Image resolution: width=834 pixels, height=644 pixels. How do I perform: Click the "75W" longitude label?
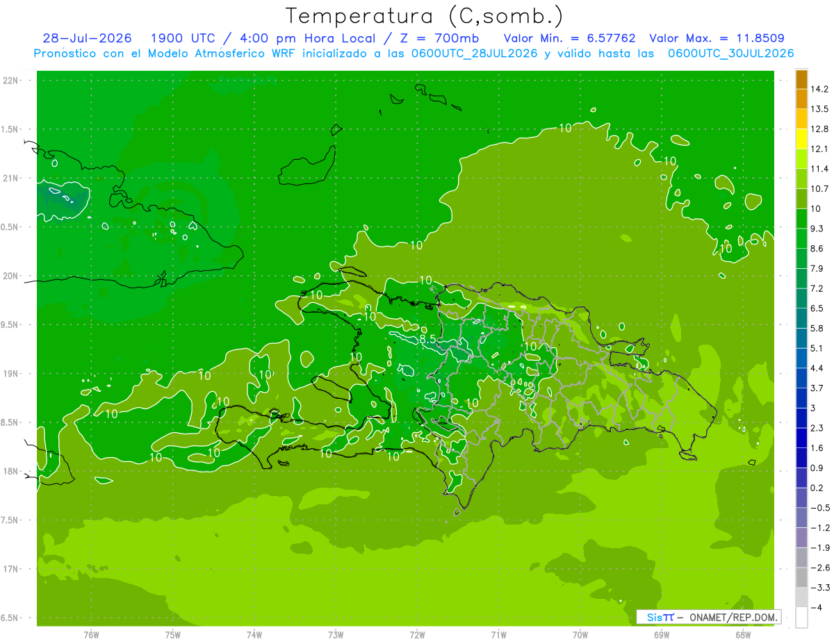(x=173, y=635)
